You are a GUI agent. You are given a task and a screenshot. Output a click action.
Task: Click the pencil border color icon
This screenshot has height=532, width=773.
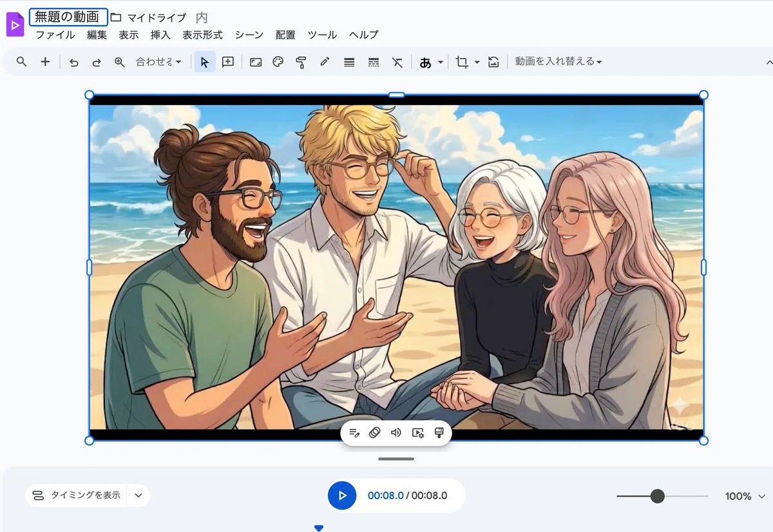point(325,62)
